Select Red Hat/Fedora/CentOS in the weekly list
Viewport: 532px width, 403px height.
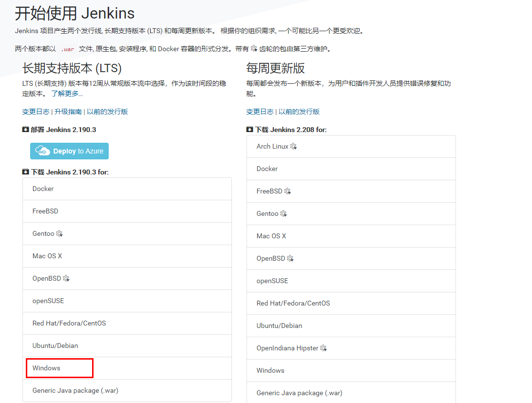coord(351,303)
